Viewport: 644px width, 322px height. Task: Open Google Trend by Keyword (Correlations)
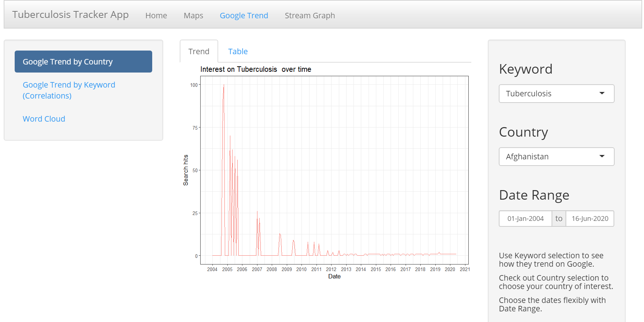[69, 90]
